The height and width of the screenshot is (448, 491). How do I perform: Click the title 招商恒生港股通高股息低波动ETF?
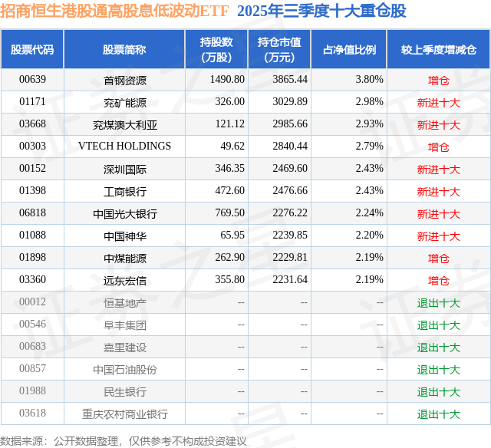tap(114, 12)
